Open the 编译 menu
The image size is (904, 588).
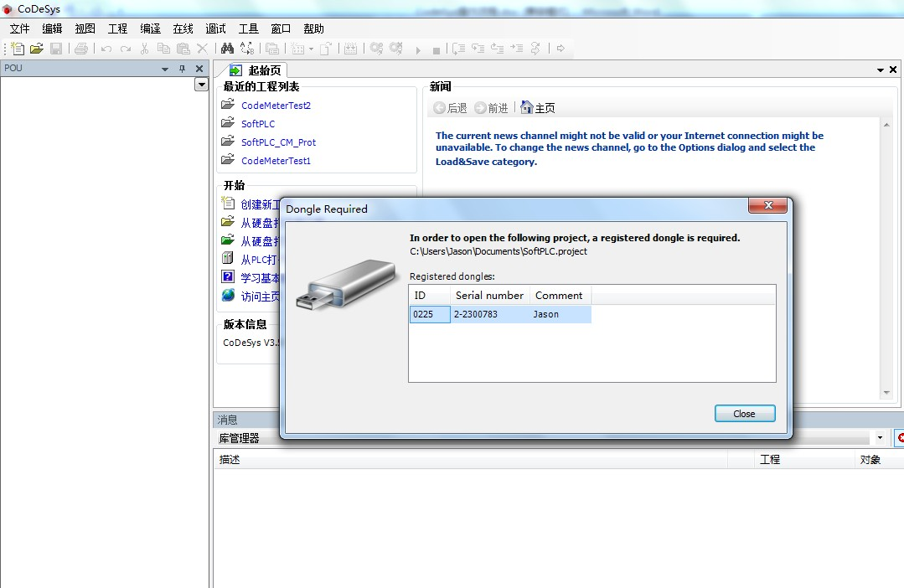(151, 28)
